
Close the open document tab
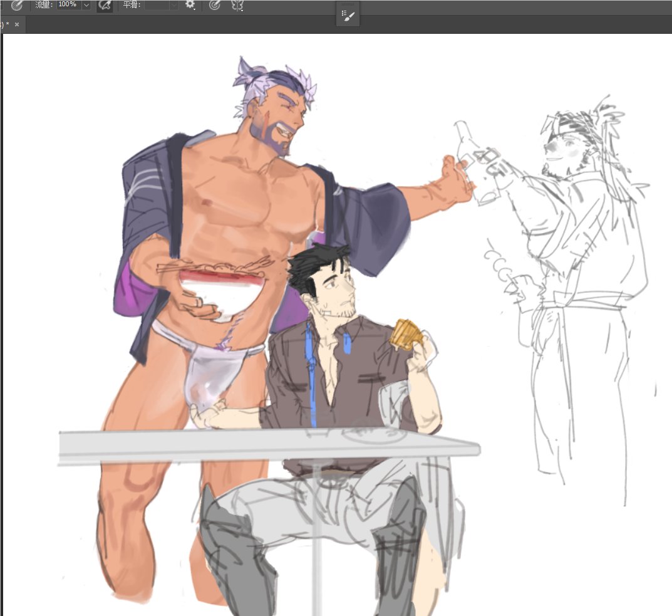tap(17, 24)
